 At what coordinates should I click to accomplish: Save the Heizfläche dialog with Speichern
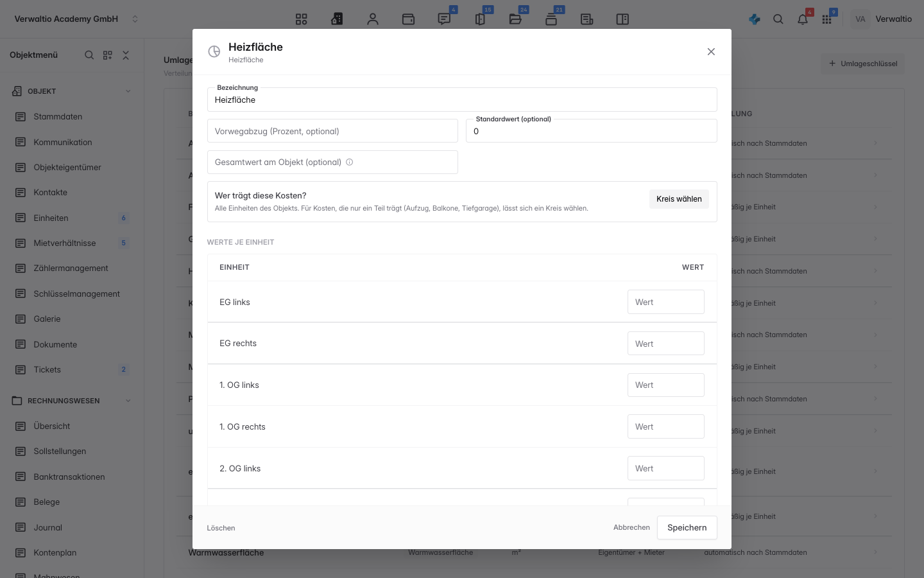pos(687,528)
